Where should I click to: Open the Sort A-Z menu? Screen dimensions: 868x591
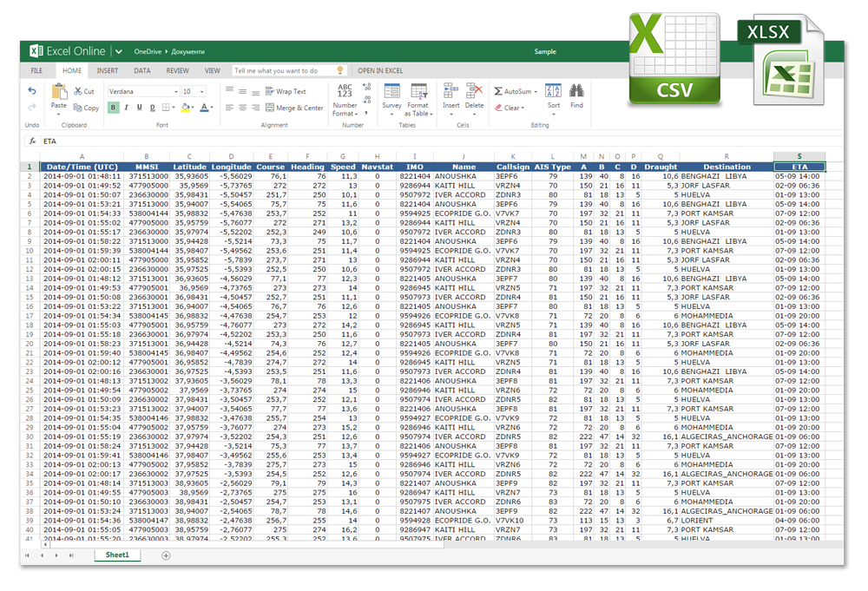coord(554,100)
